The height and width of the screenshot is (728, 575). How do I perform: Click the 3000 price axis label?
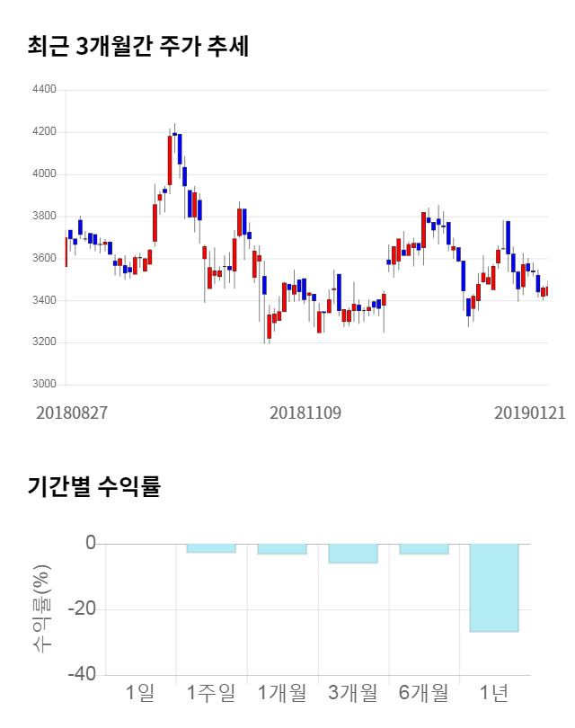[x=43, y=385]
